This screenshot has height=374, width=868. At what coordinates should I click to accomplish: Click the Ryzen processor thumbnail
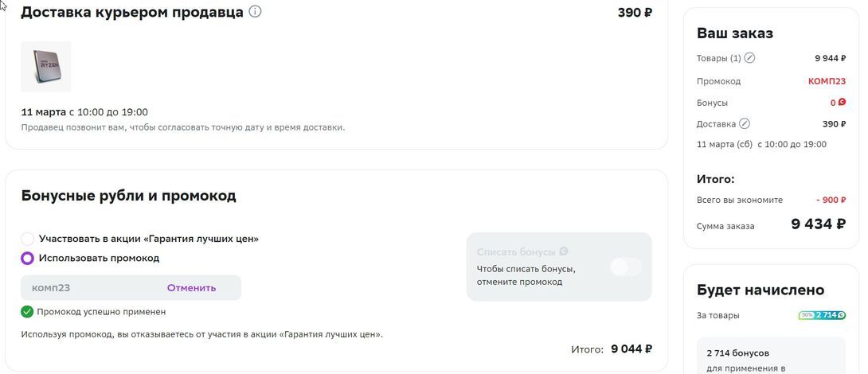[x=46, y=67]
